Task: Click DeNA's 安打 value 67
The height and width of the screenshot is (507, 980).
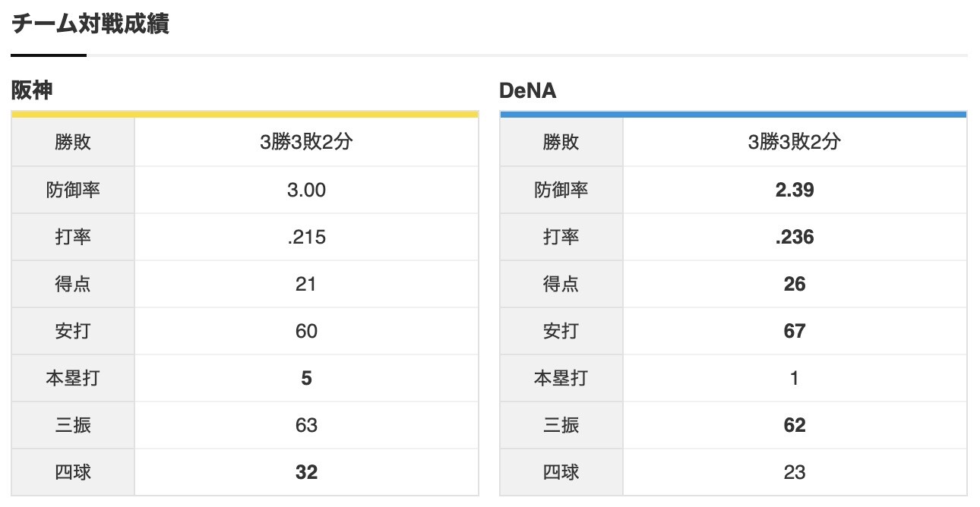Action: point(794,331)
